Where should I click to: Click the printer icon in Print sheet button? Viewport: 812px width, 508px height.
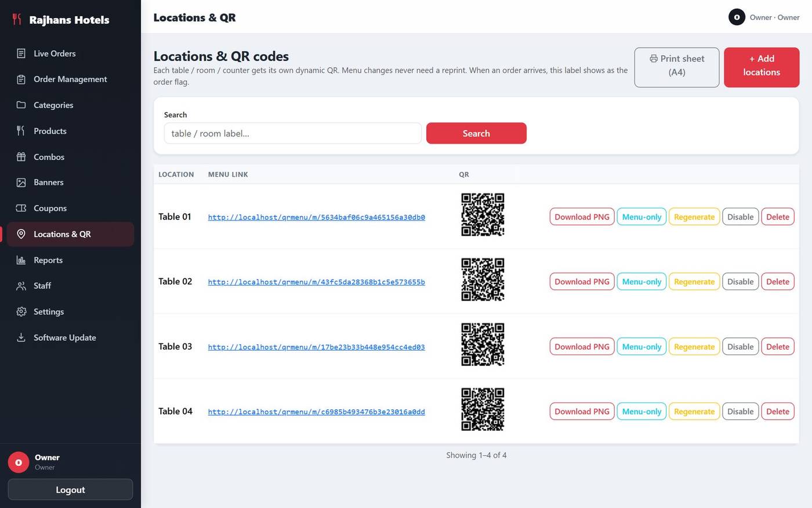(x=654, y=59)
